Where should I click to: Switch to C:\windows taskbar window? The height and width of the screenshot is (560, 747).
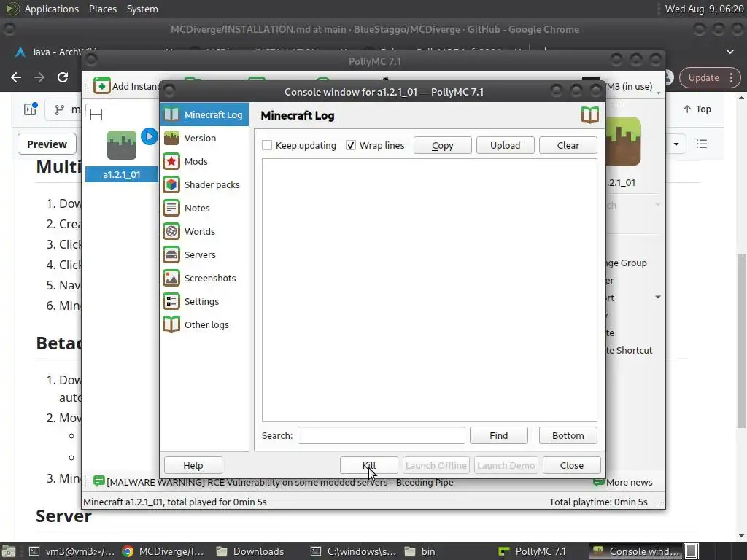tap(354, 551)
